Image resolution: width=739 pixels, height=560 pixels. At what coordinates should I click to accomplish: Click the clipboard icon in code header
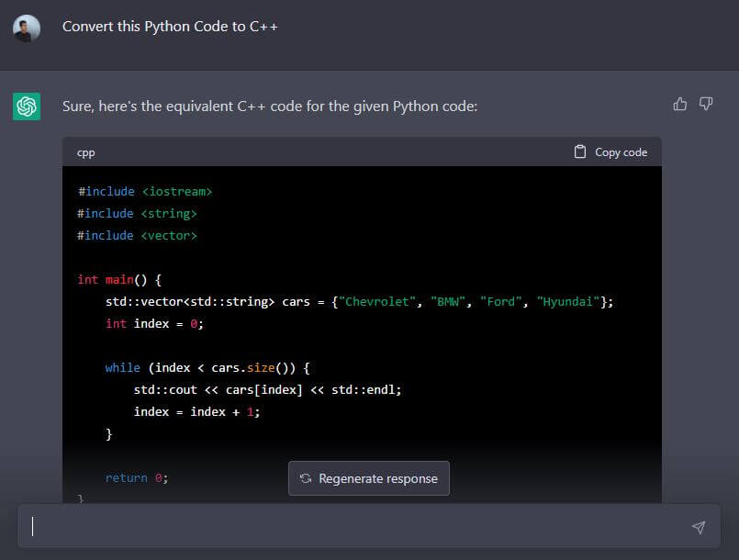[580, 151]
